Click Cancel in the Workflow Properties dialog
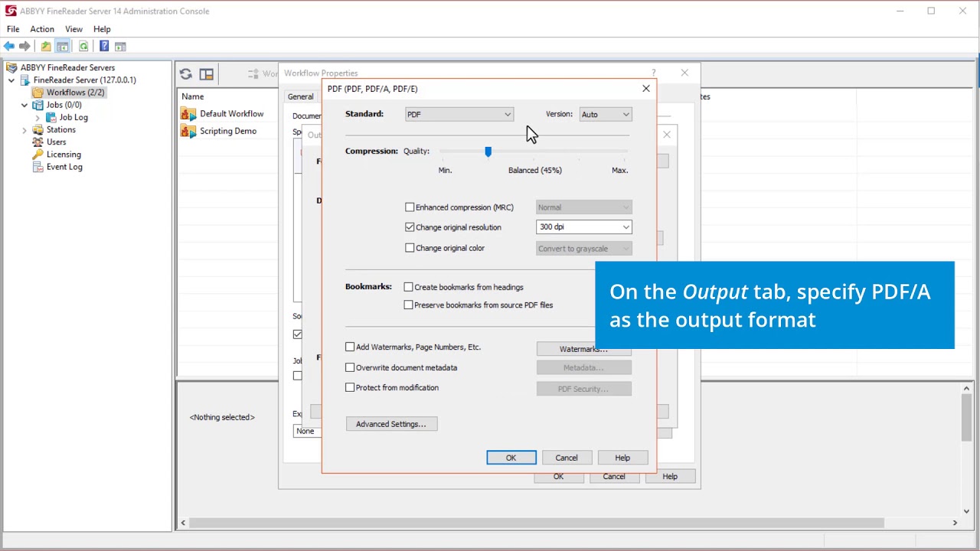 (x=614, y=476)
